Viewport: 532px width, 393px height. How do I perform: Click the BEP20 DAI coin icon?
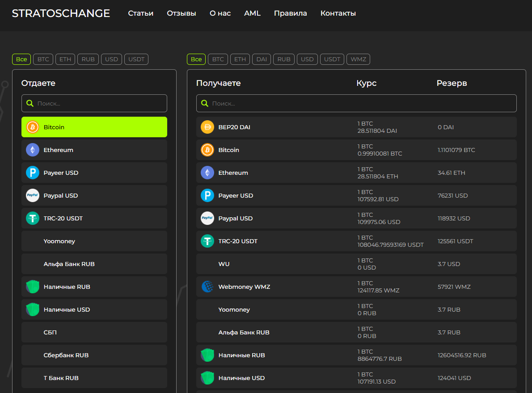pos(207,127)
